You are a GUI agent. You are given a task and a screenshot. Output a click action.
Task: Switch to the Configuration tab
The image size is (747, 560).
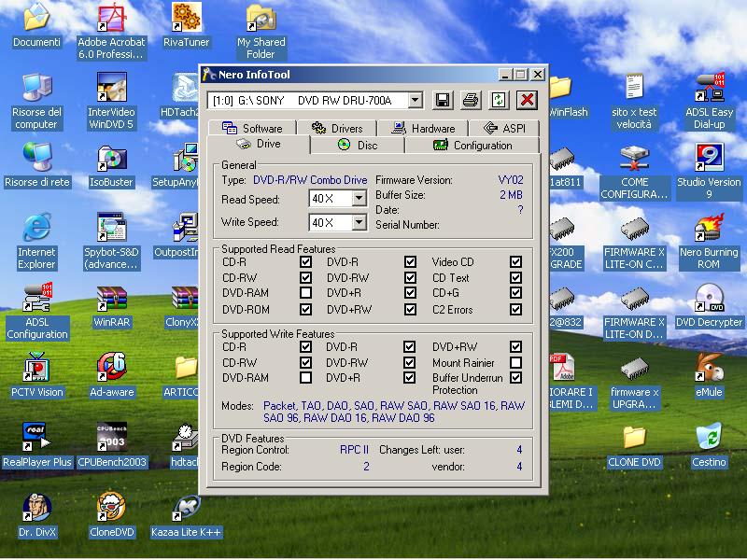(x=472, y=146)
